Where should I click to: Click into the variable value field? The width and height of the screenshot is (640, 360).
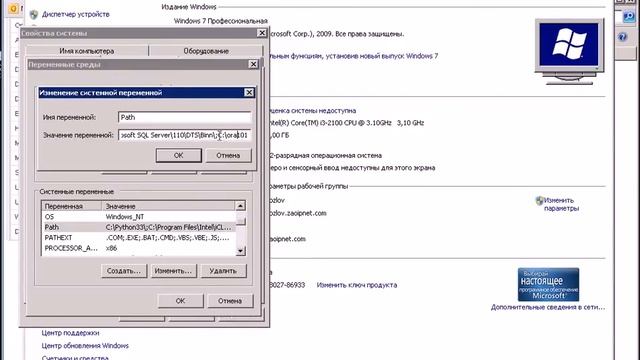184,135
